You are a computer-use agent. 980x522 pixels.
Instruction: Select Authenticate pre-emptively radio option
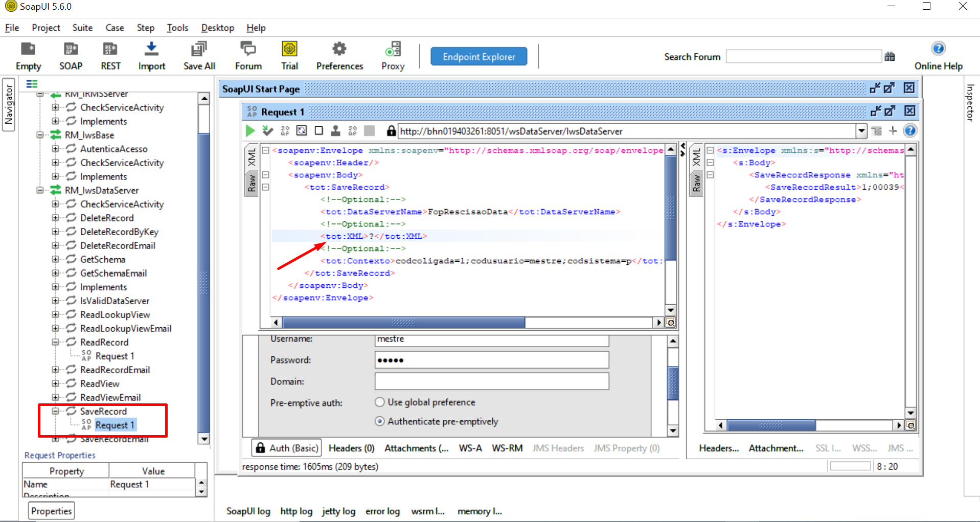pyautogui.click(x=379, y=421)
